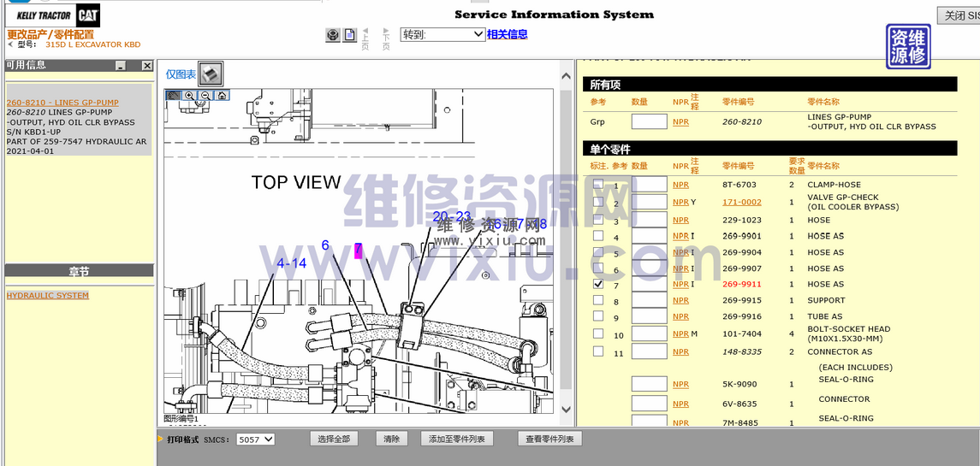Click the graphic-only view icon beside 仅图表
This screenshot has height=466, width=980.
point(211,74)
